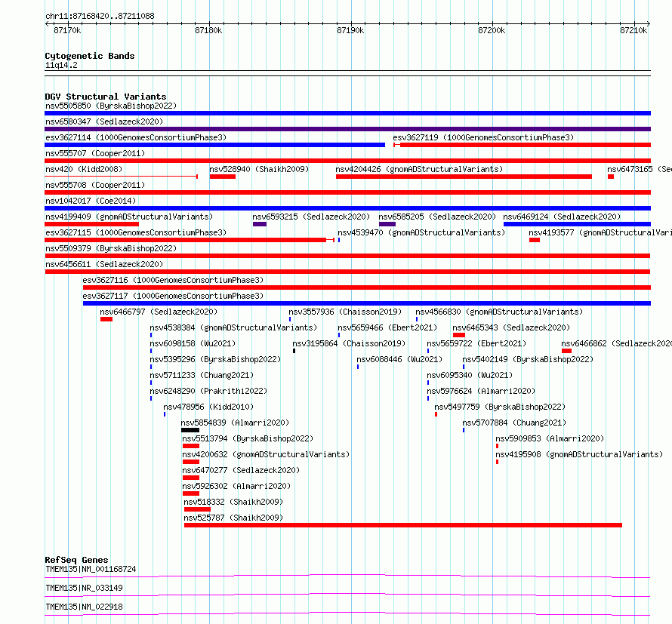Click nsv4566830 (gnomADStructuralVariants) label
The height and width of the screenshot is (624, 672).
pos(499,312)
